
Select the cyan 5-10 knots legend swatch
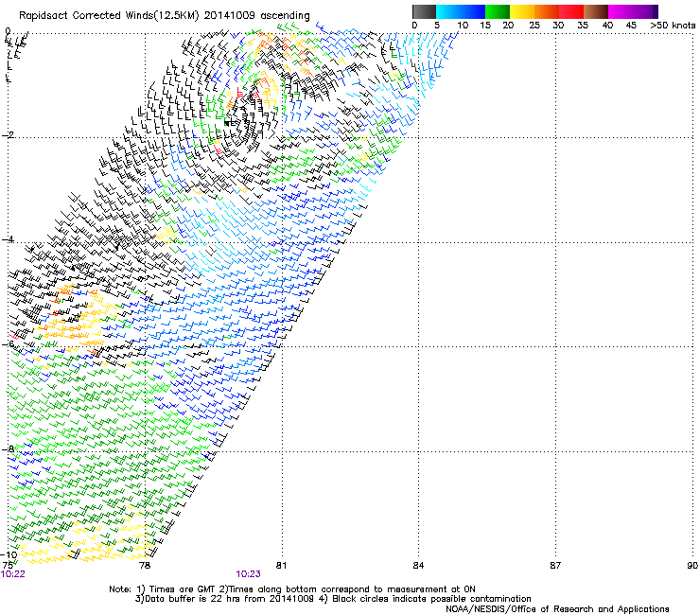pos(448,11)
